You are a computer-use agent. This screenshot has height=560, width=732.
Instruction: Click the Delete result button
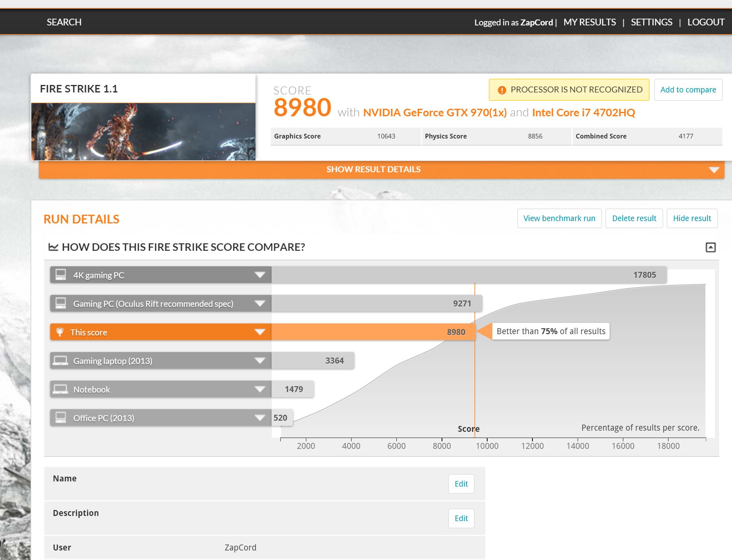click(x=634, y=218)
